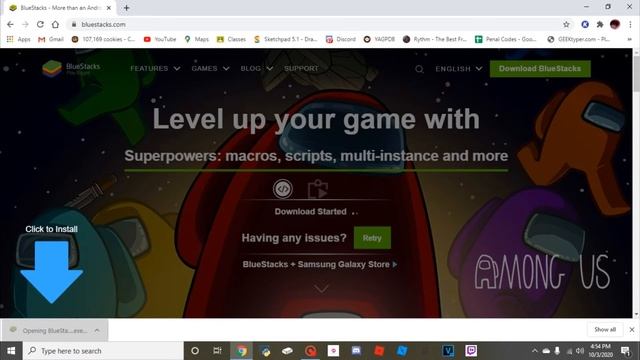Click the browser Back arrow
This screenshot has width=640, height=360.
tap(10, 24)
